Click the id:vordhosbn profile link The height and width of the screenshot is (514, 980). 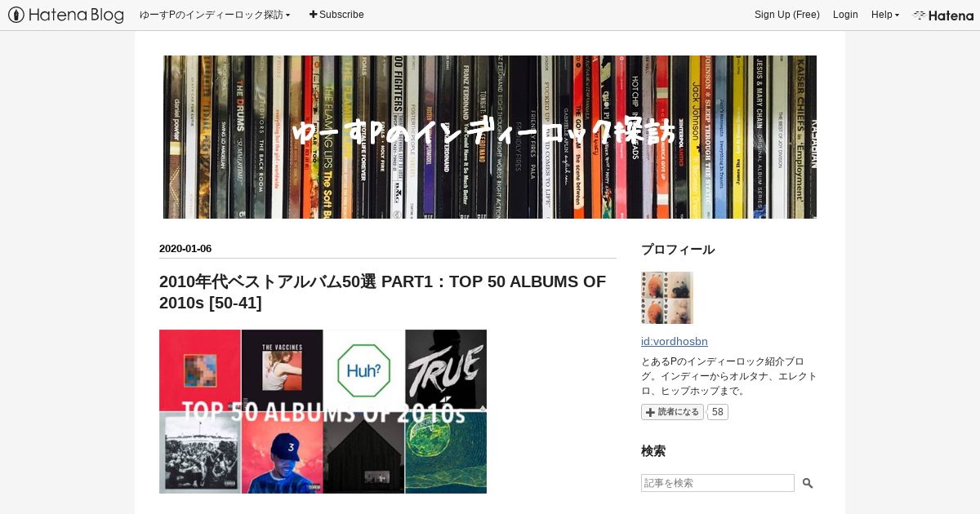click(x=675, y=341)
